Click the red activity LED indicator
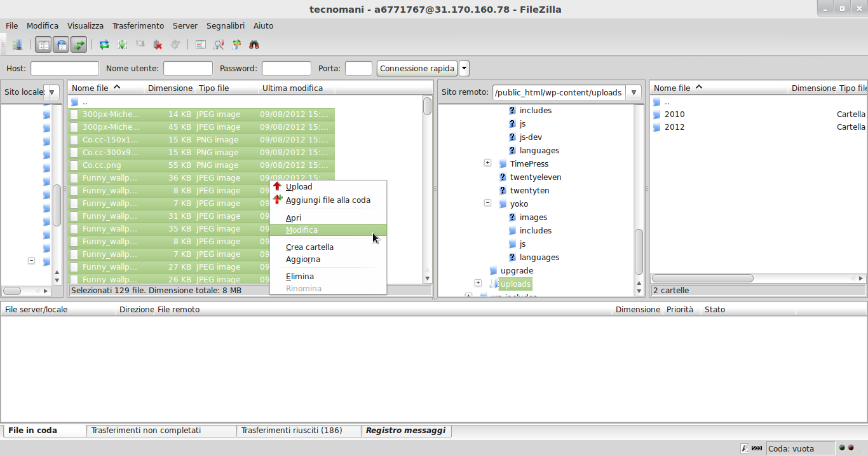 click(x=851, y=448)
